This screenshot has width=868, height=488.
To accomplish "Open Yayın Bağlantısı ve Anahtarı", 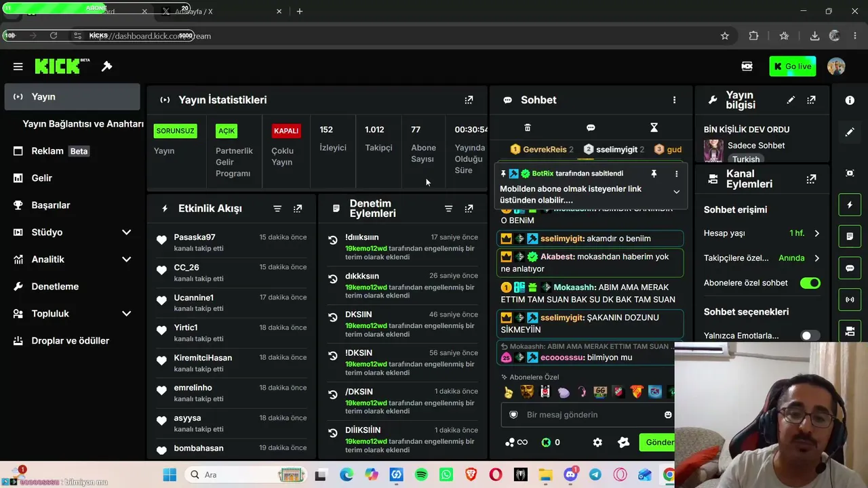I will tap(83, 124).
